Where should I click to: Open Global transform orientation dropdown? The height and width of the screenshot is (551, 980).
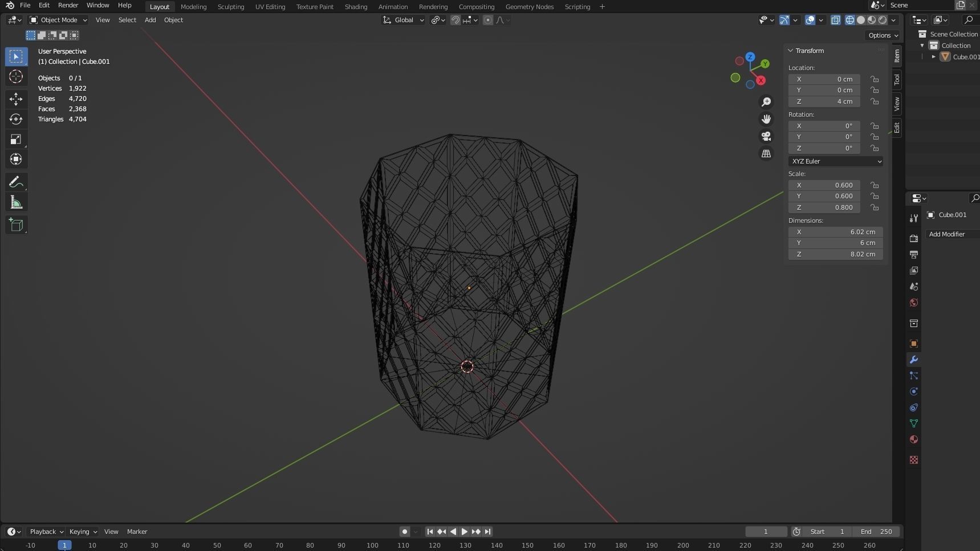click(x=404, y=20)
